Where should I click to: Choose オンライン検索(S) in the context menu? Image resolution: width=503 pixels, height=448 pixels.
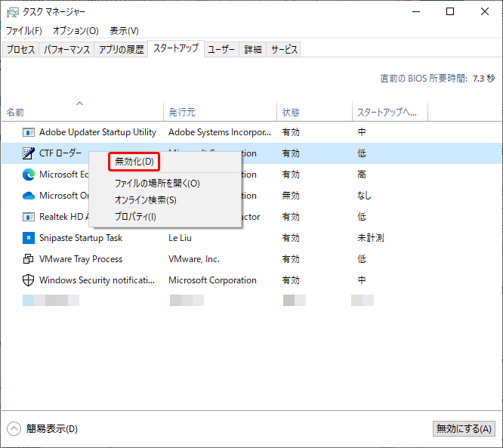pos(146,200)
